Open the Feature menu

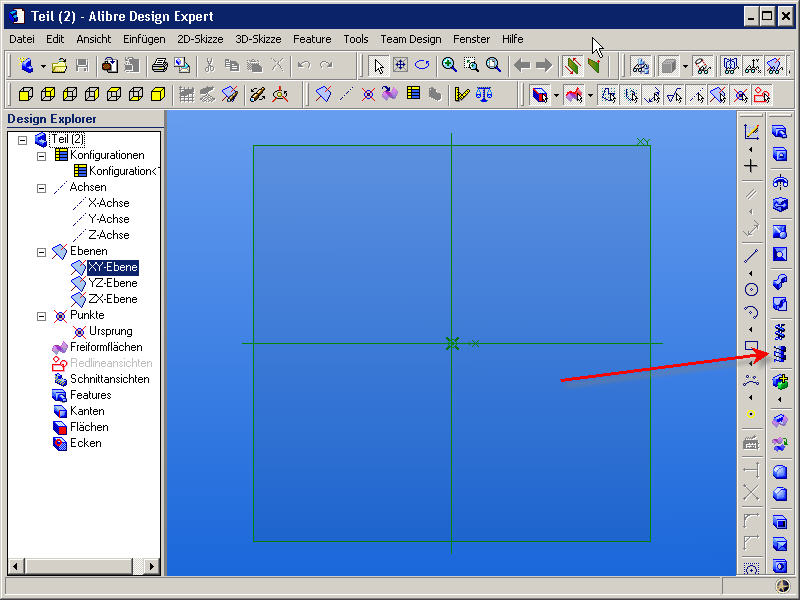[x=312, y=39]
